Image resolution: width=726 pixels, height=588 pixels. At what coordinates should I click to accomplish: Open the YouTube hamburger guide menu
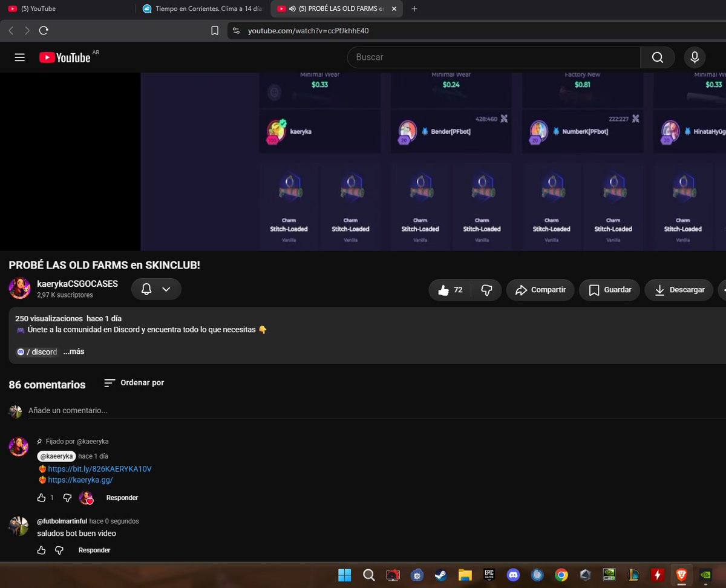(x=19, y=57)
